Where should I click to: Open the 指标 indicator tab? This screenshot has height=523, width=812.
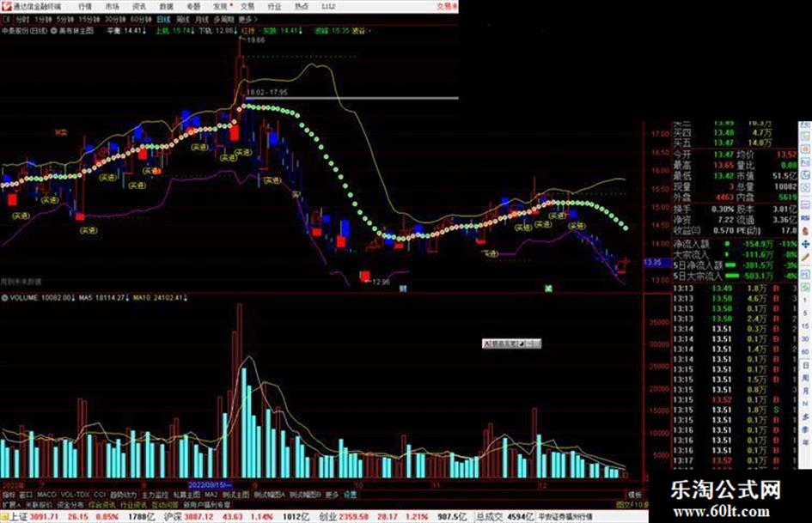click(x=9, y=495)
